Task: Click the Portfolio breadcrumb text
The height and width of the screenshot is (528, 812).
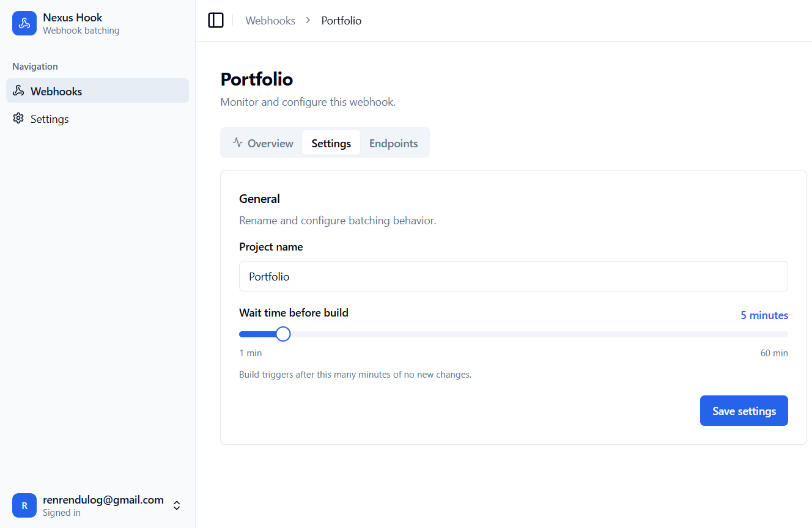Action: [341, 21]
